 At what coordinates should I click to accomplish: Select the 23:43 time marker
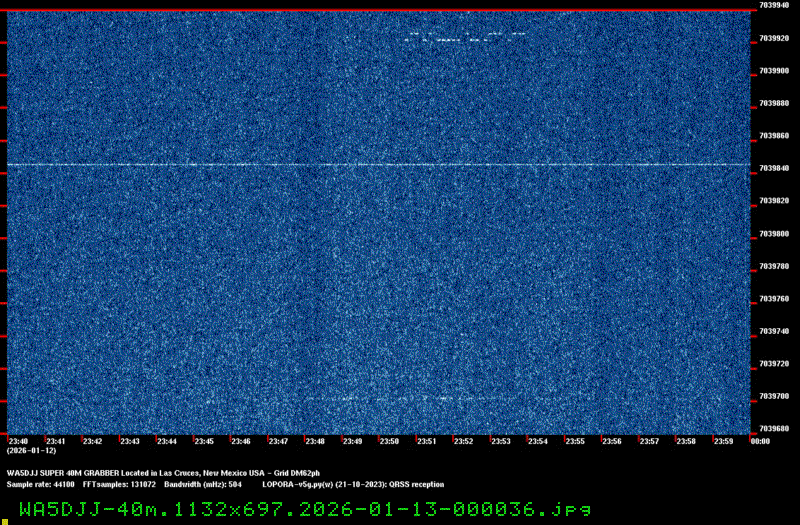point(130,441)
